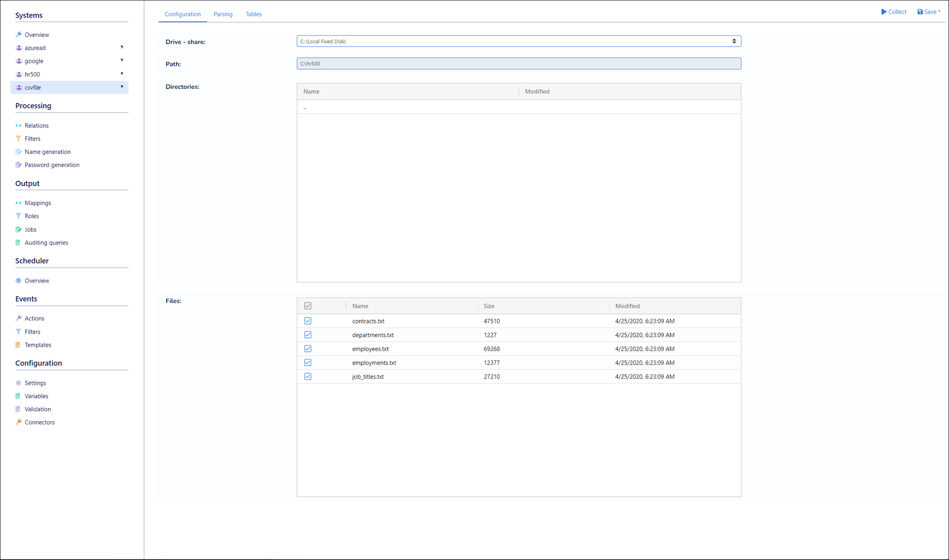Open Auditing queries link
The height and width of the screenshot is (560, 949).
[x=46, y=243]
